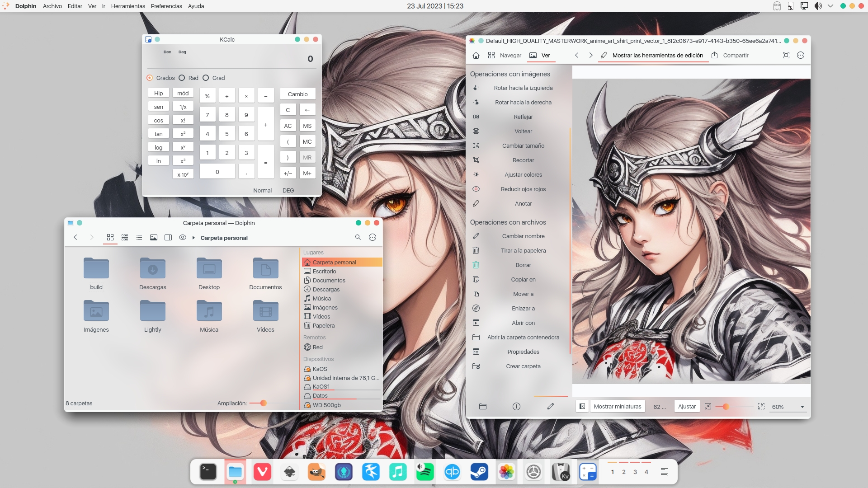Image resolution: width=868 pixels, height=488 pixels.
Task: Toggle Mostrar miniaturas in Gwenview
Action: (618, 406)
